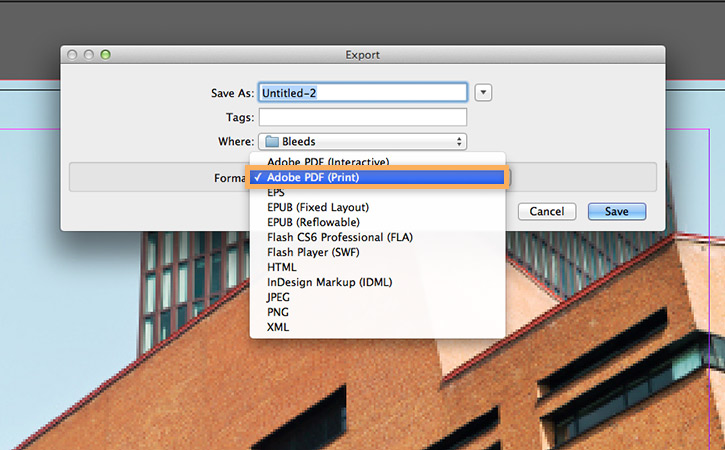This screenshot has width=725, height=450.
Task: Select InDesign Markup (IDML) format
Action: (x=377, y=282)
